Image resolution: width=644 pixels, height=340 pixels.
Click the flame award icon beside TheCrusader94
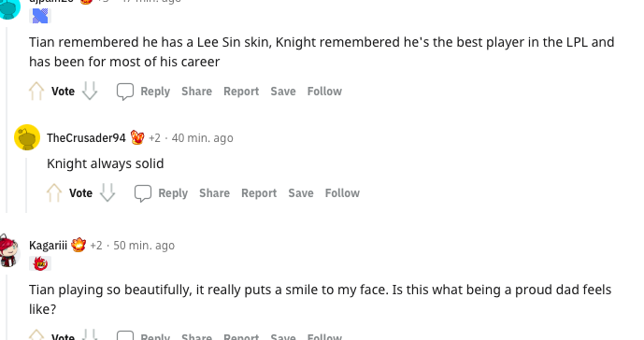coord(137,137)
